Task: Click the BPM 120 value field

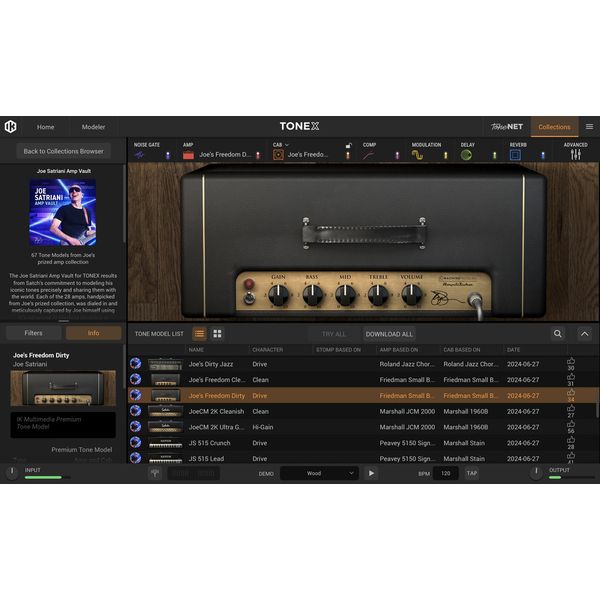Action: coord(445,473)
